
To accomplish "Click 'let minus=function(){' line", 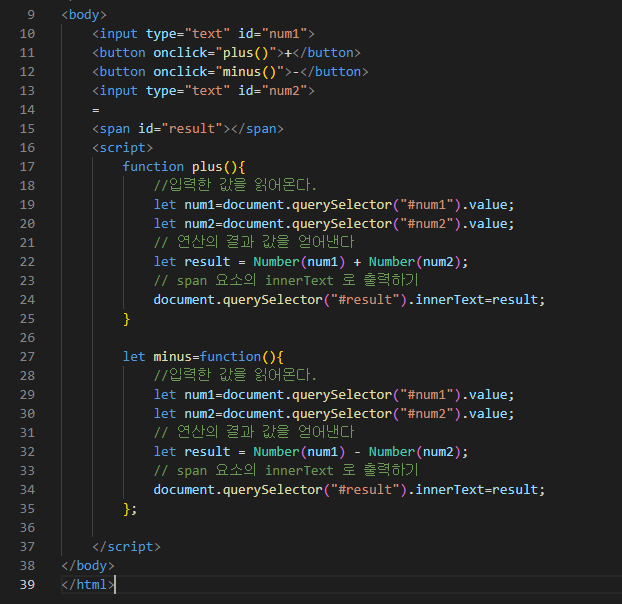I will pyautogui.click(x=203, y=357).
